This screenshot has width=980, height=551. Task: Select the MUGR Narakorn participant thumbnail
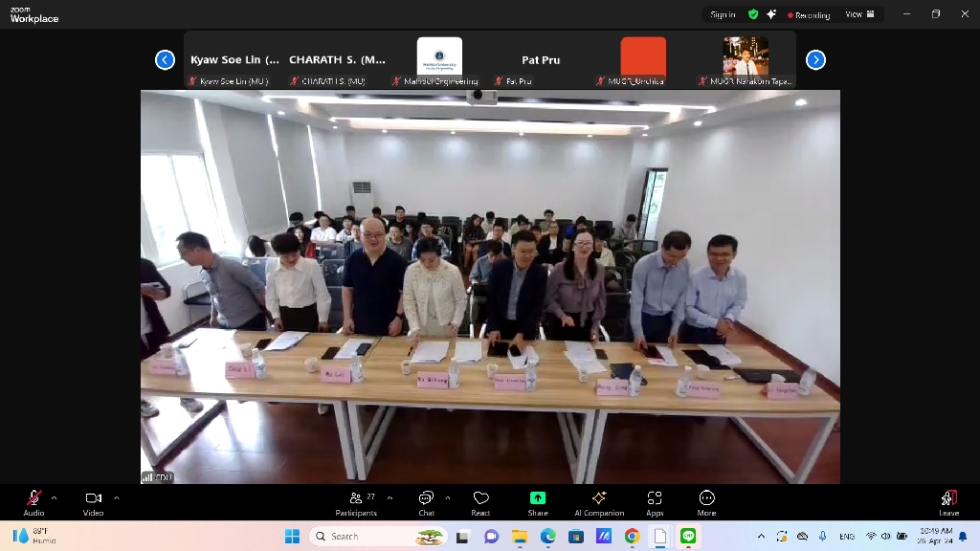[746, 60]
